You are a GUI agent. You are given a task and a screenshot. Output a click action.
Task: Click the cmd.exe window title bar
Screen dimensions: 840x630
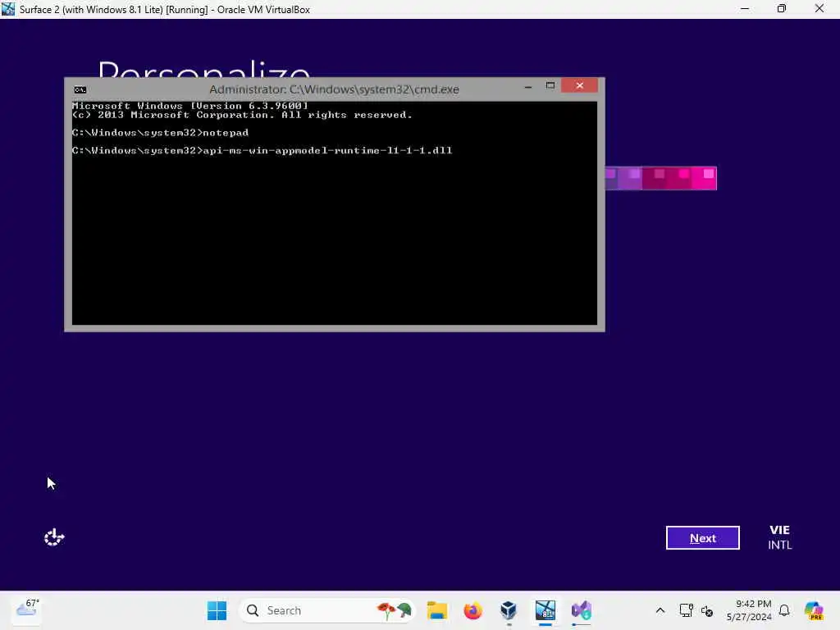334,89
